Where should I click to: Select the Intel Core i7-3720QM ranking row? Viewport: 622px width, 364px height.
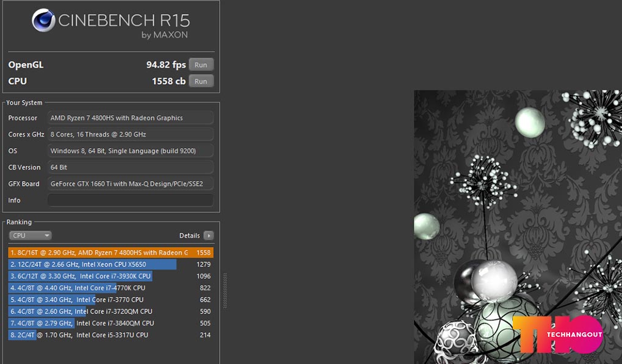[x=110, y=312]
